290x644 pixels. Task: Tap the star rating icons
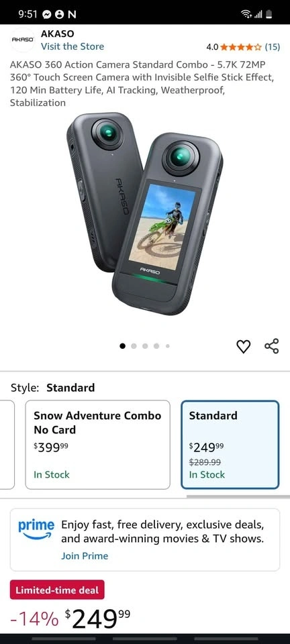coord(241,47)
